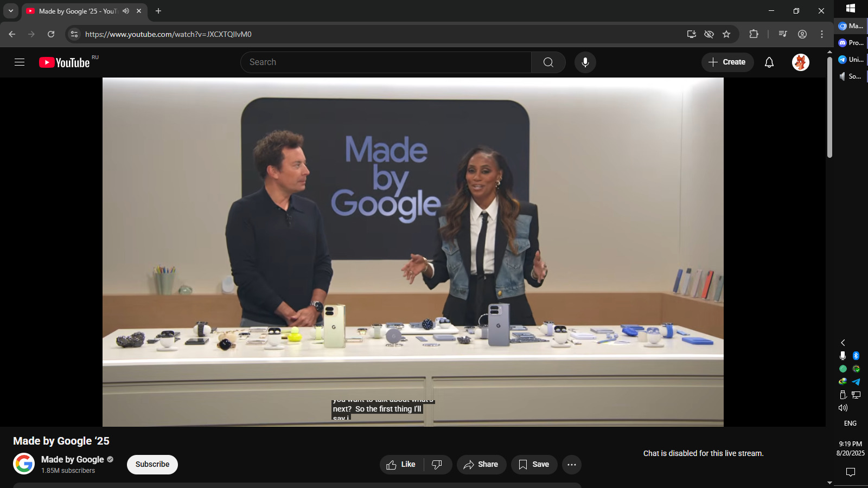Image resolution: width=868 pixels, height=488 pixels.
Task: Open the volume tray icon
Action: 843,408
